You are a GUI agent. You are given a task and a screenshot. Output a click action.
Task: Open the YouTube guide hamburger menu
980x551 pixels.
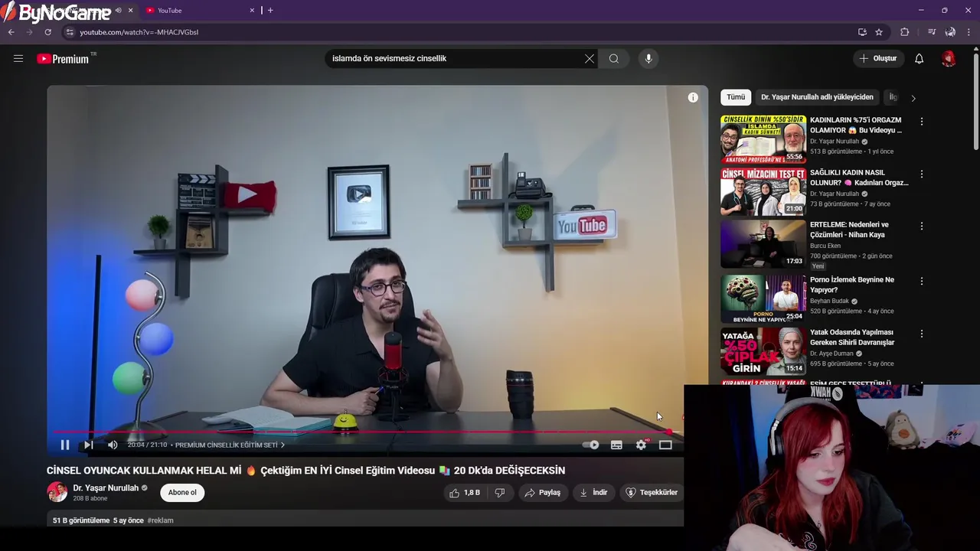[18, 58]
